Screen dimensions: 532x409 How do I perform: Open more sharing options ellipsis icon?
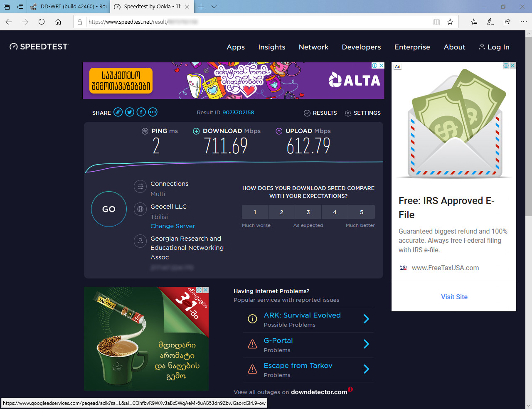click(153, 112)
